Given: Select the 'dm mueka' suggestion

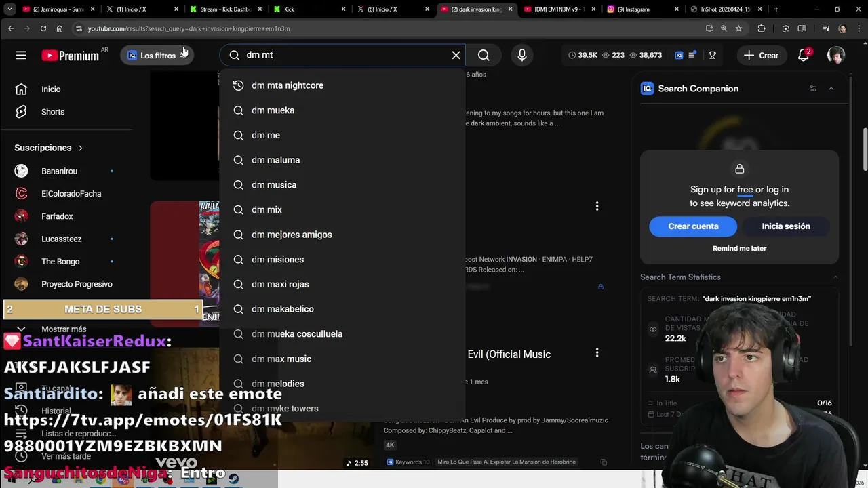Looking at the screenshot, I should click(342, 110).
